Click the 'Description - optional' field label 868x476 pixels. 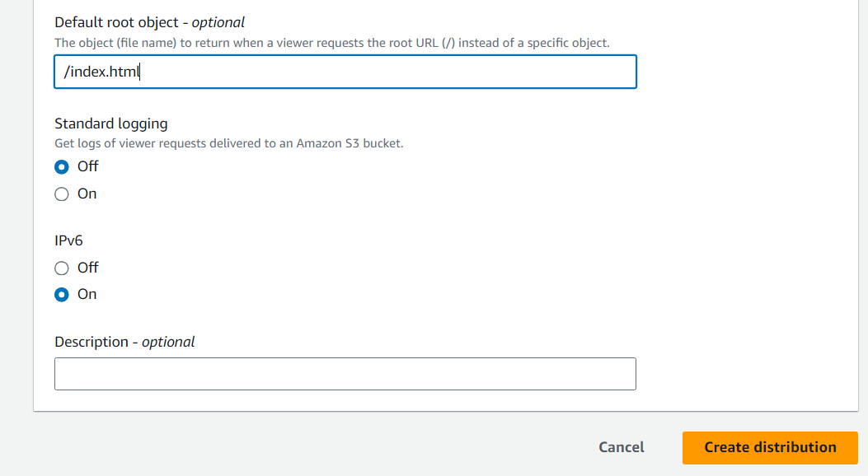click(x=124, y=342)
